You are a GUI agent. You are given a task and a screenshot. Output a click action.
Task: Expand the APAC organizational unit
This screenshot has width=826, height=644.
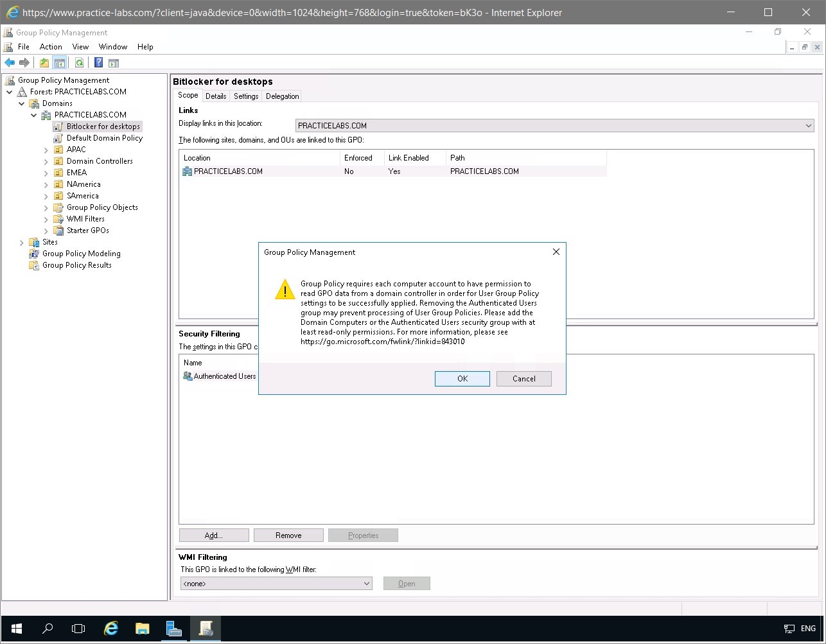(44, 149)
